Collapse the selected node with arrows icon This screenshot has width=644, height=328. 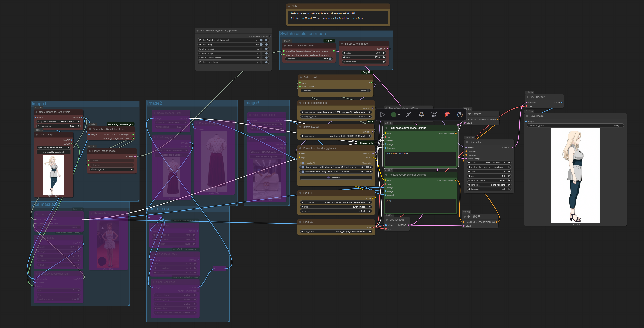point(434,115)
